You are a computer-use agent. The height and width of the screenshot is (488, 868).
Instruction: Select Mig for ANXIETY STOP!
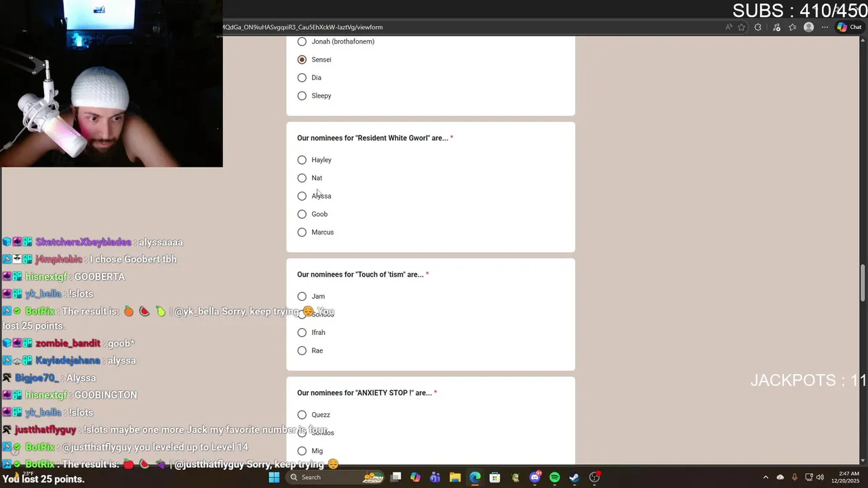tap(302, 451)
